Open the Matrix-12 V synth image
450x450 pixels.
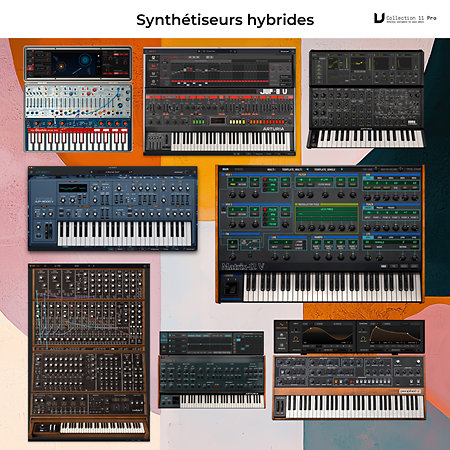320,234
